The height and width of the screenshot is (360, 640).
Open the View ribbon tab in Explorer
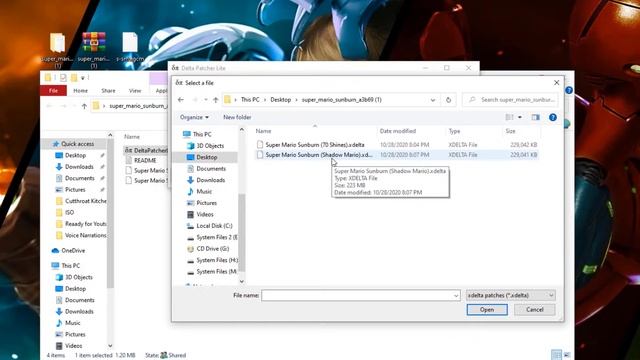point(135,91)
